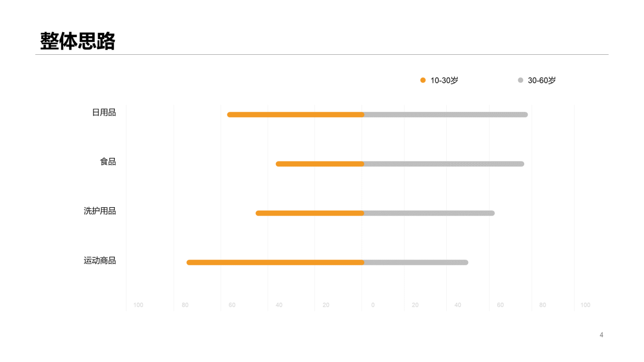Select the 运动商品 category label
This screenshot has height=362, width=644.
point(100,260)
